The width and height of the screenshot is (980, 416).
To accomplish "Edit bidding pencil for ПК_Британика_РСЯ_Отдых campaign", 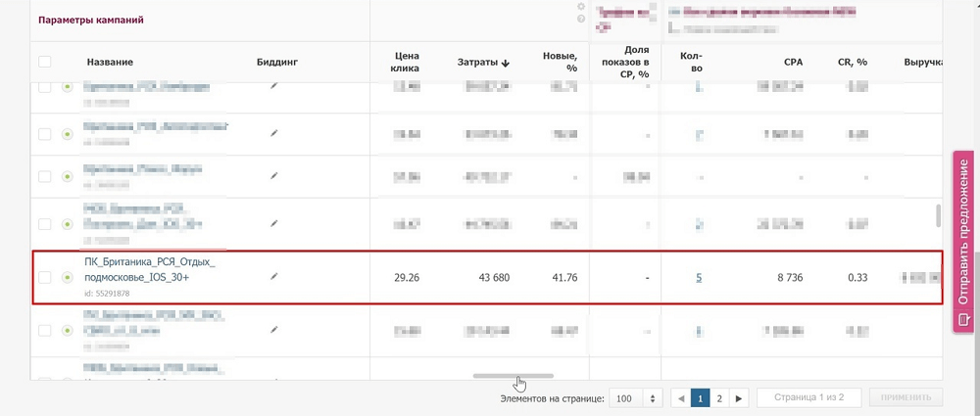I will tap(274, 277).
